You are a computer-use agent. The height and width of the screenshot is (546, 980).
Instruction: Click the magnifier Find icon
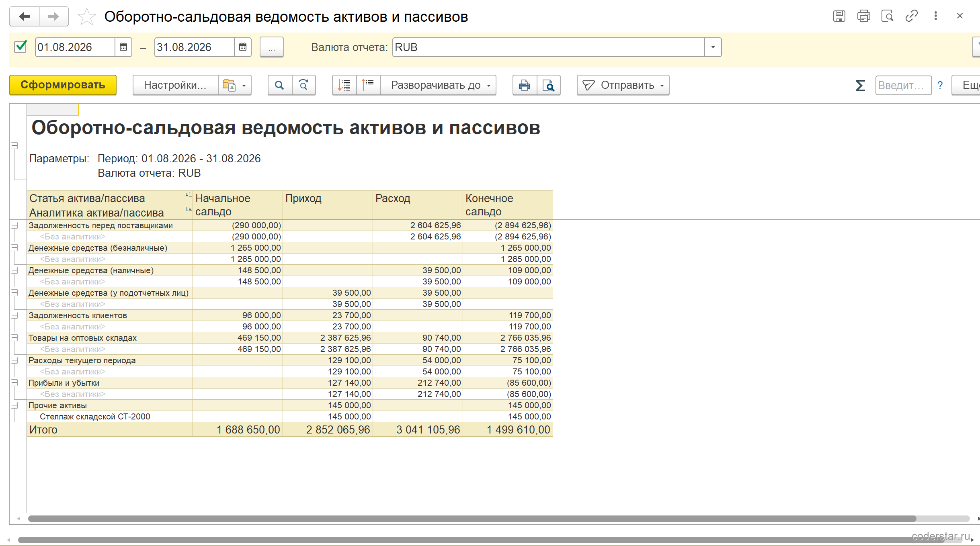[280, 85]
